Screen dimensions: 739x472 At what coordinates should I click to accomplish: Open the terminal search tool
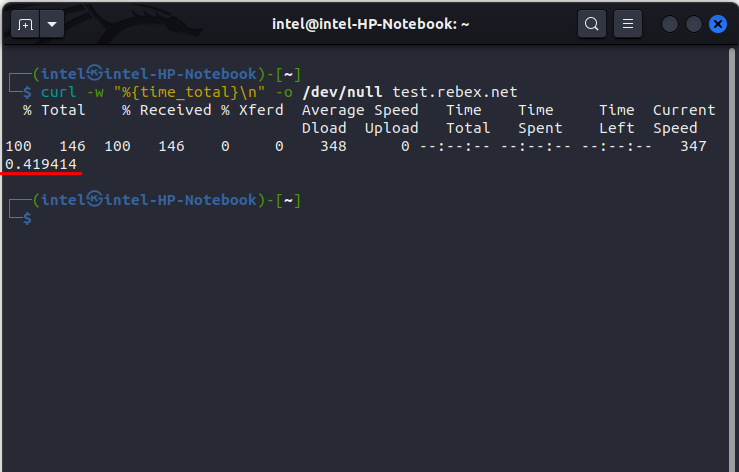click(x=592, y=23)
